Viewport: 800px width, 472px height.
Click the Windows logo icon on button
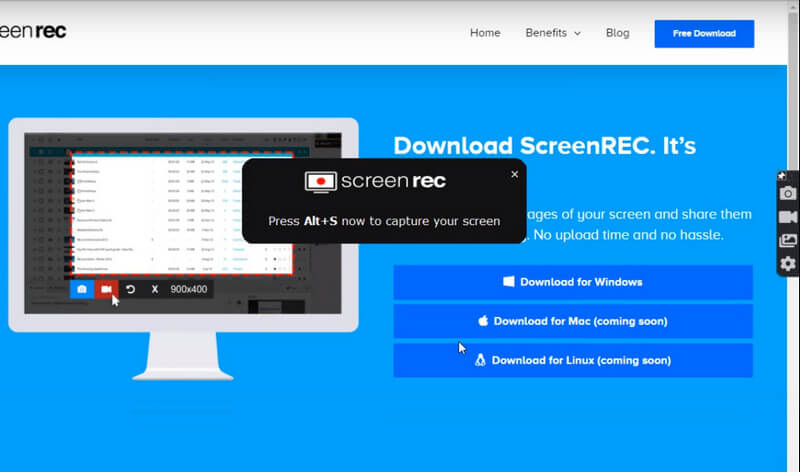pyautogui.click(x=509, y=282)
